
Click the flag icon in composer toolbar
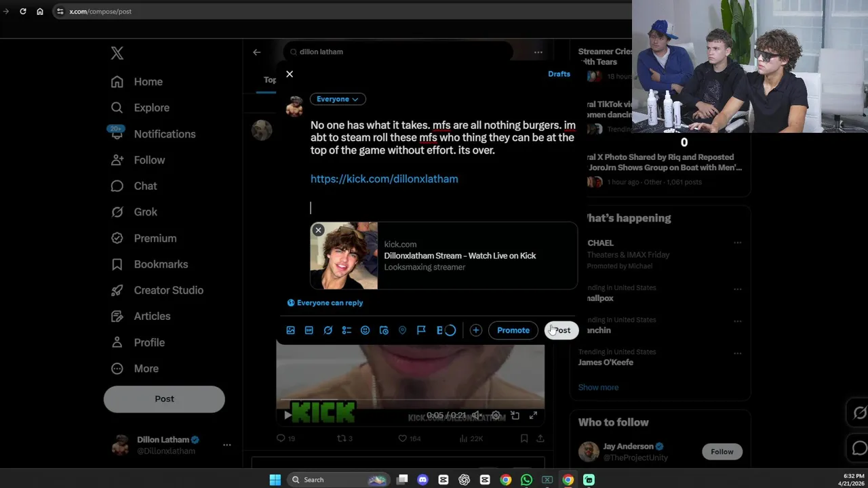(421, 330)
